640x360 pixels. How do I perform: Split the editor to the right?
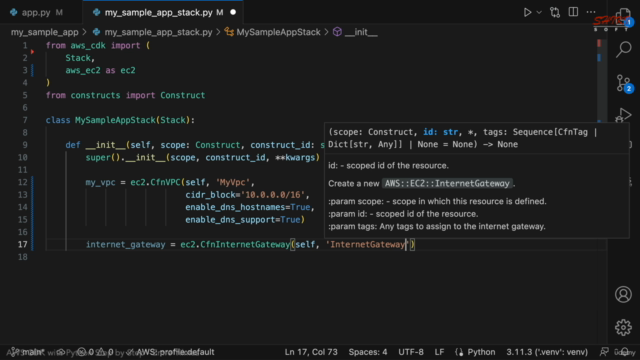pos(573,12)
